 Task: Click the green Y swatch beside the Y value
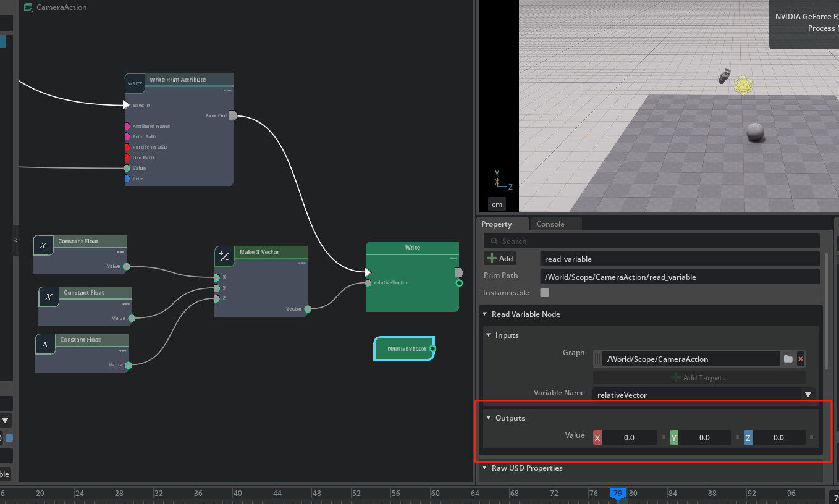(673, 437)
